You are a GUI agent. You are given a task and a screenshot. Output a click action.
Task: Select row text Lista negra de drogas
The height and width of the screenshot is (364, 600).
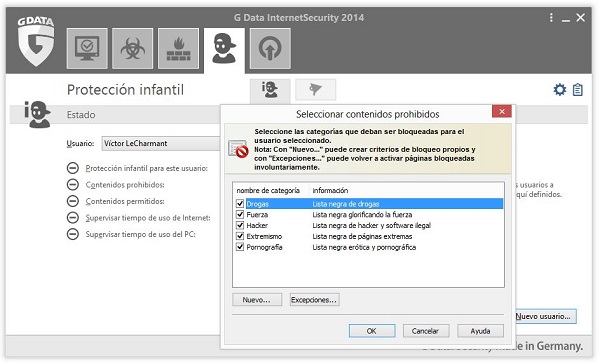point(346,204)
